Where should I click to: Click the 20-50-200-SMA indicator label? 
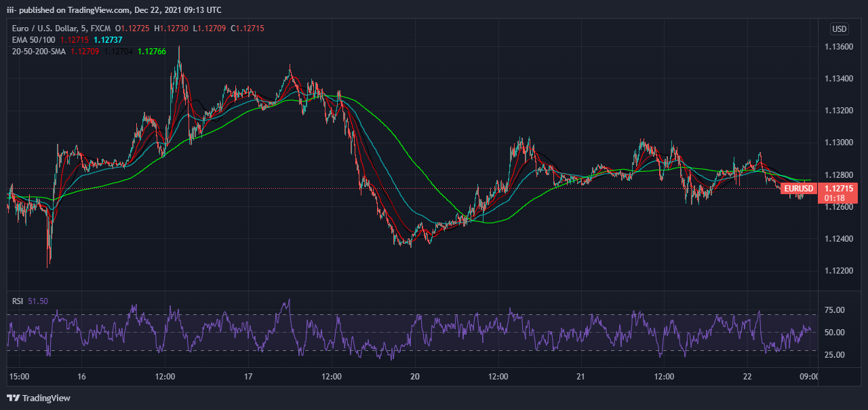tap(39, 51)
